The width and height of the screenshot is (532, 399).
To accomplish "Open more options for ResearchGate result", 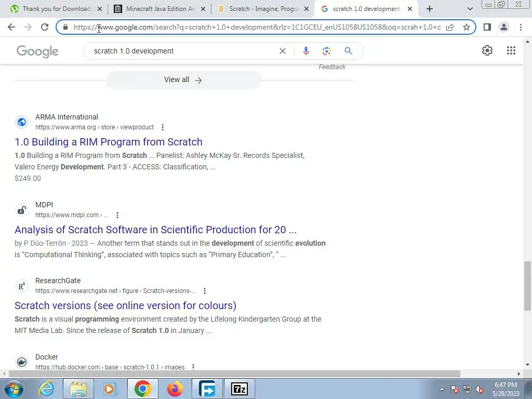I will (204, 291).
